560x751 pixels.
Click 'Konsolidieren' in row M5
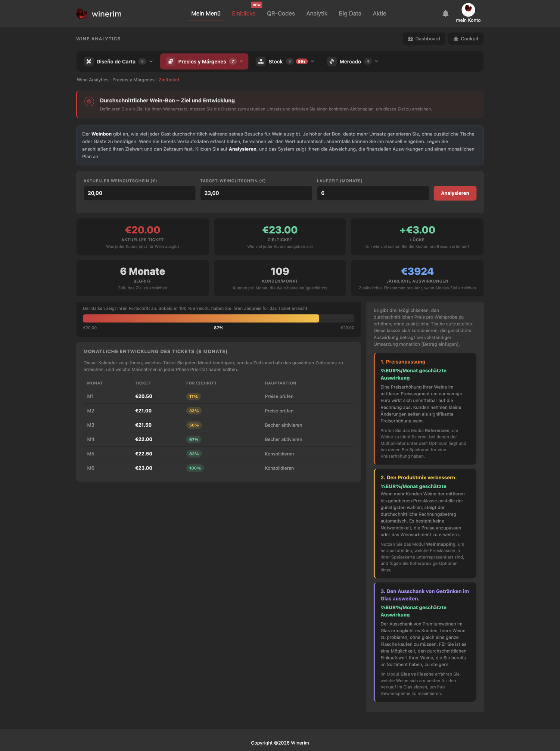(279, 454)
